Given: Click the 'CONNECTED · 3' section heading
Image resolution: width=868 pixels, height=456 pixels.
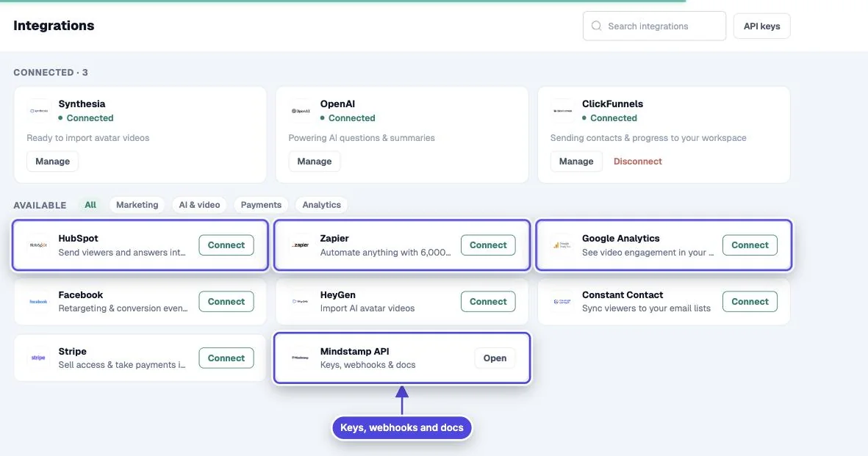Looking at the screenshot, I should 51,73.
